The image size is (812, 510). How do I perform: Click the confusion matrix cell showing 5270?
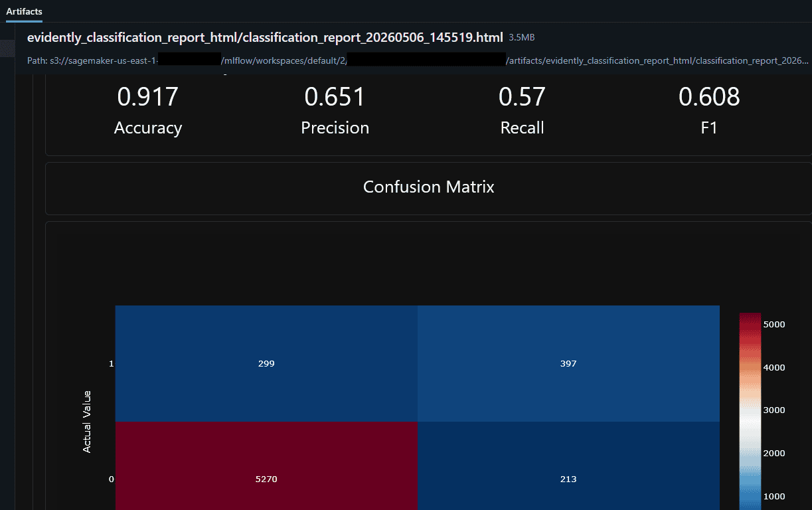tap(266, 466)
